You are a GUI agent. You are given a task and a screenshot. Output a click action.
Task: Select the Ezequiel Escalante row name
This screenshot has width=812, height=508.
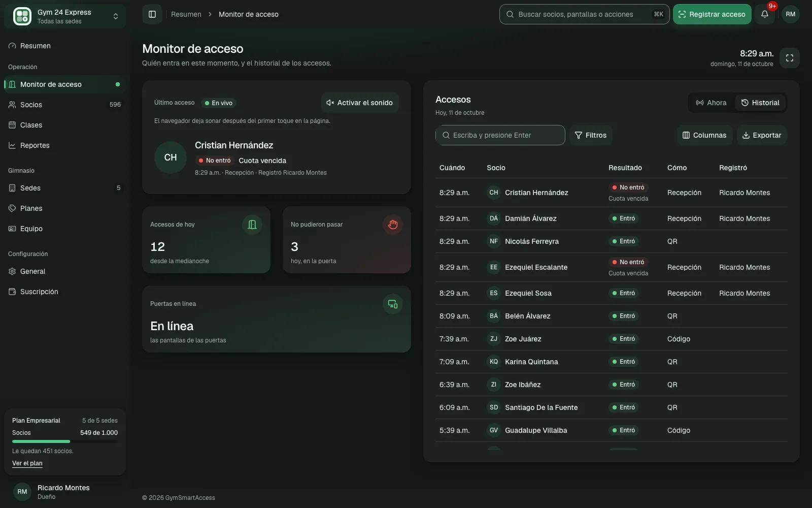(536, 267)
